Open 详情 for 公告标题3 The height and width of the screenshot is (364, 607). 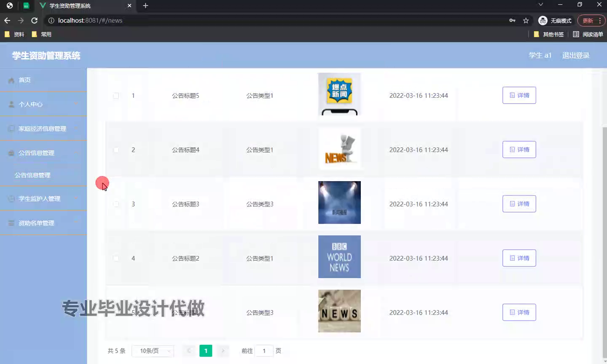click(x=519, y=204)
